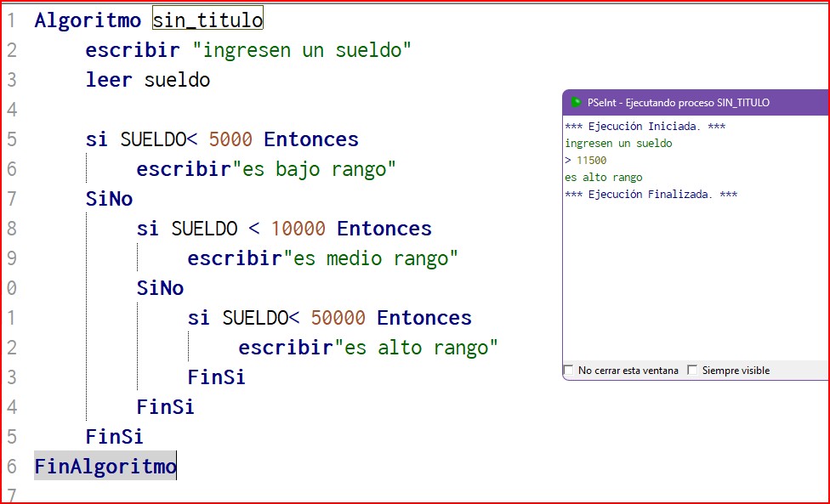The image size is (830, 504).
Task: Click the green PSeInt icon in execution window
Action: [x=576, y=103]
